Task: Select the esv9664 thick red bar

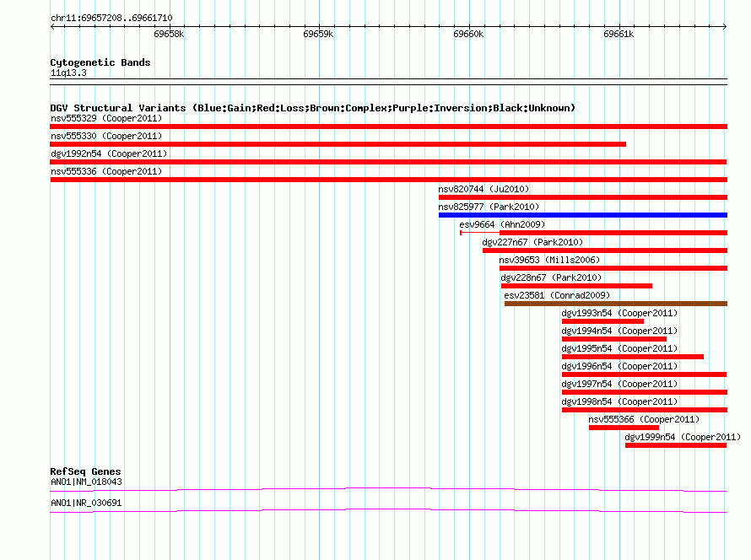Action: [613, 233]
